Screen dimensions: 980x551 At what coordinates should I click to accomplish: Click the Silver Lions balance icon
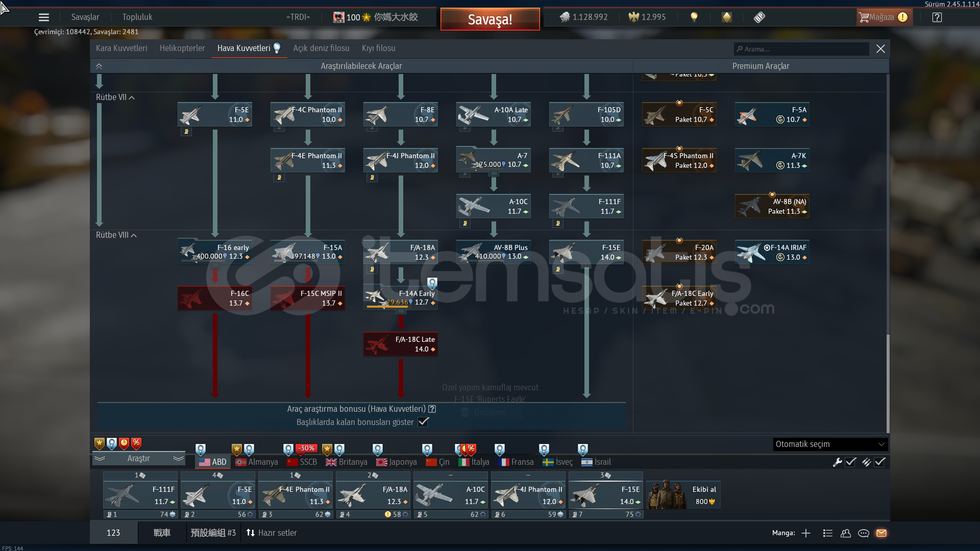click(565, 17)
